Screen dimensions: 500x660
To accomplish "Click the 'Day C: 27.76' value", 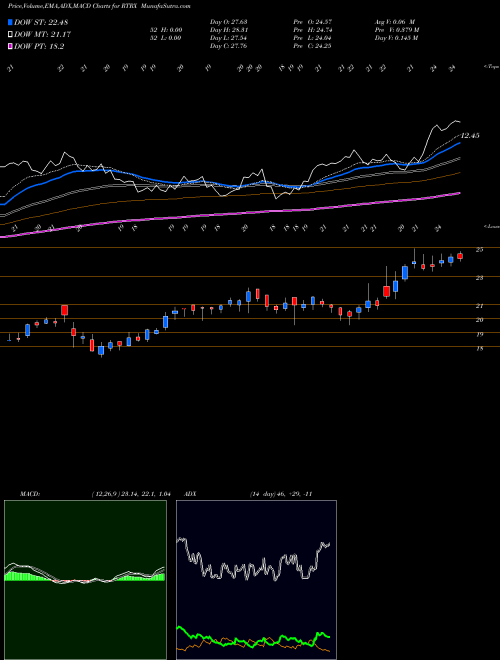I will [x=228, y=46].
